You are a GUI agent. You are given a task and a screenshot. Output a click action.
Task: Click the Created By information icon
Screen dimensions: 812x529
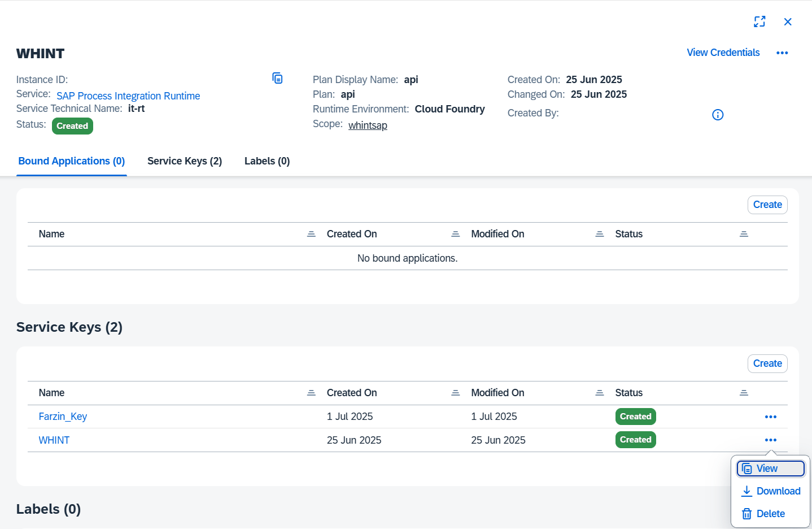pyautogui.click(x=718, y=115)
